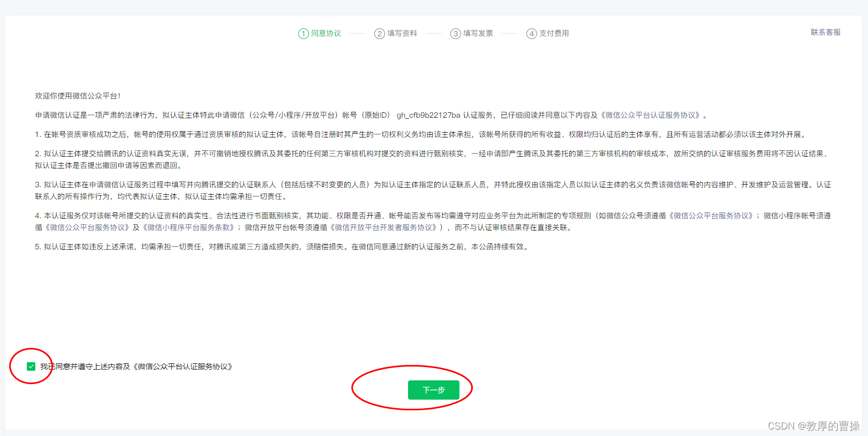The image size is (868, 436).
Task: Click the green 下一步 button
Action: pyautogui.click(x=434, y=390)
